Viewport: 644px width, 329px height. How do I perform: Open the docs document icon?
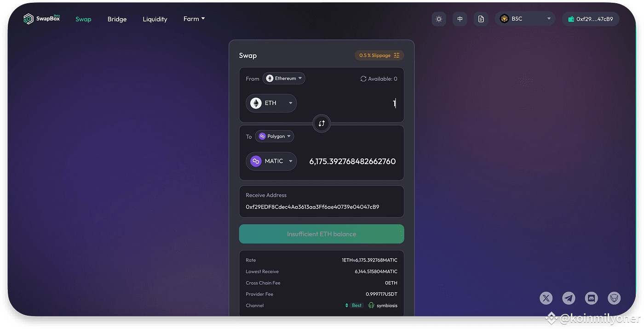coord(481,19)
